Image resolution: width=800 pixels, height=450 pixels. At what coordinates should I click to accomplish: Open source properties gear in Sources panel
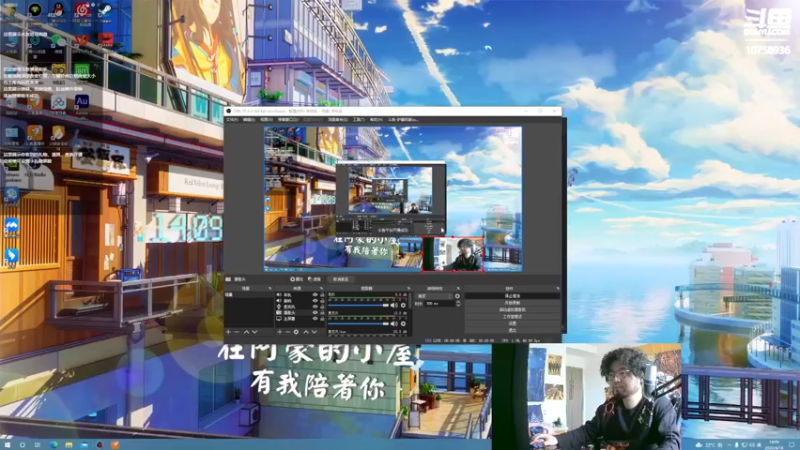(296, 332)
